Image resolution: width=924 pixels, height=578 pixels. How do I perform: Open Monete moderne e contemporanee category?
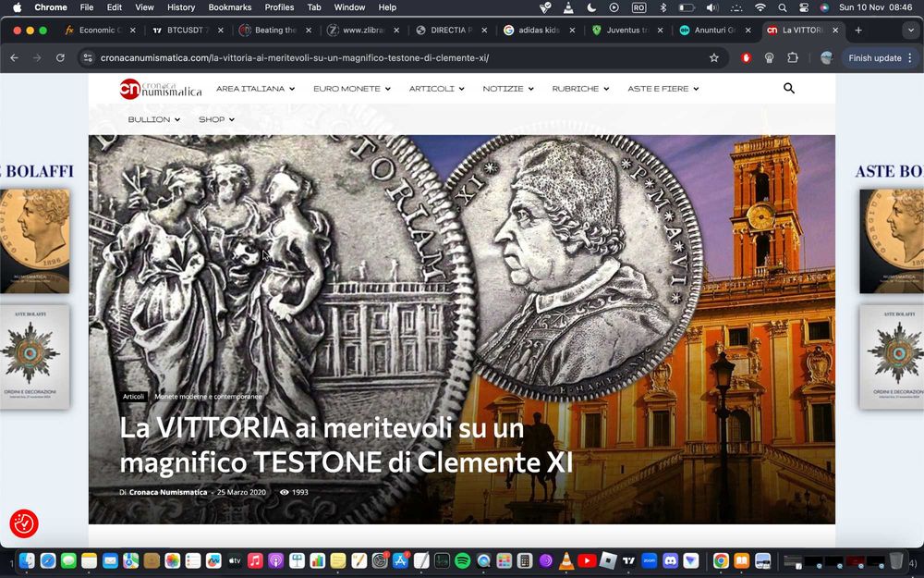pos(208,397)
